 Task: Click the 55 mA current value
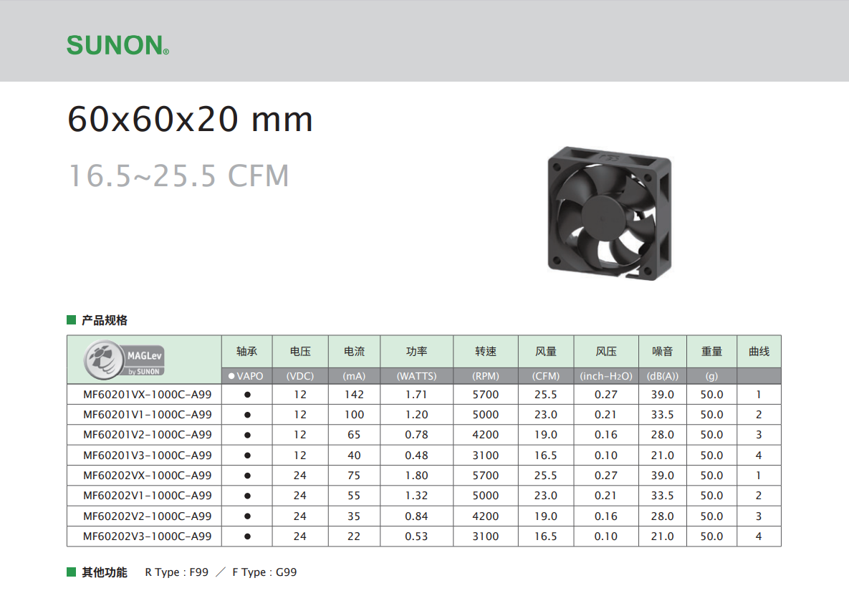pos(354,495)
